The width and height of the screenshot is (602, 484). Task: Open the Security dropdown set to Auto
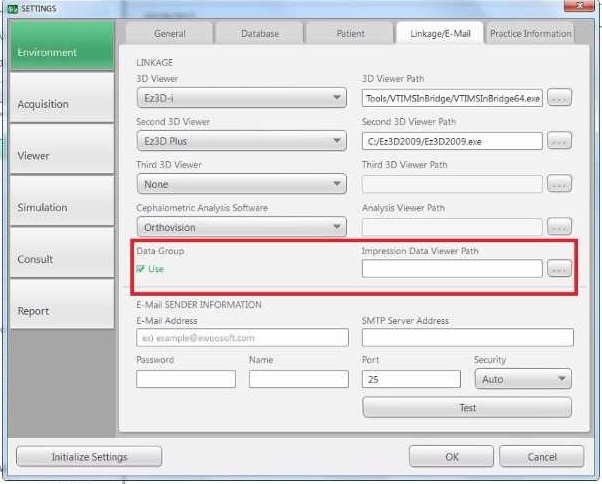523,379
